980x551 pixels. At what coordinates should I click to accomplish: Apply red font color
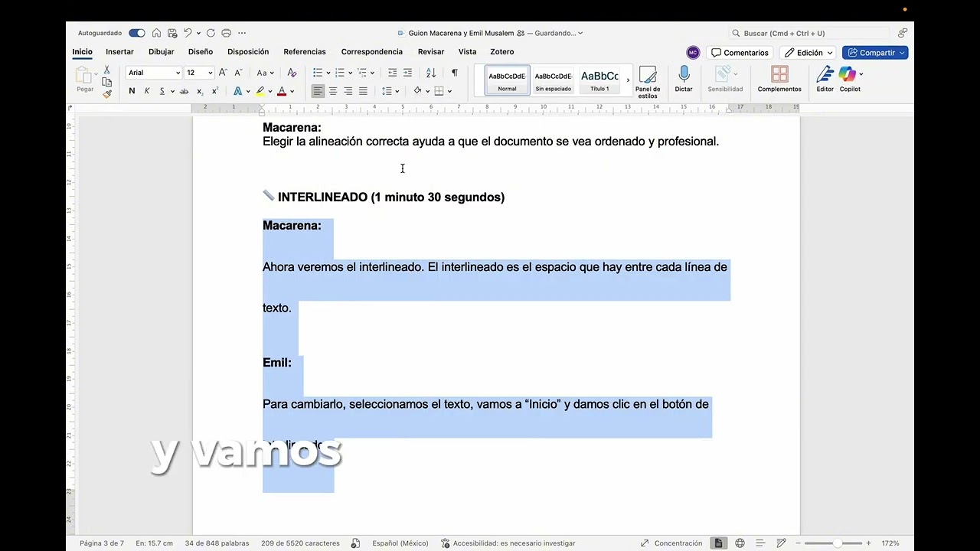[282, 91]
